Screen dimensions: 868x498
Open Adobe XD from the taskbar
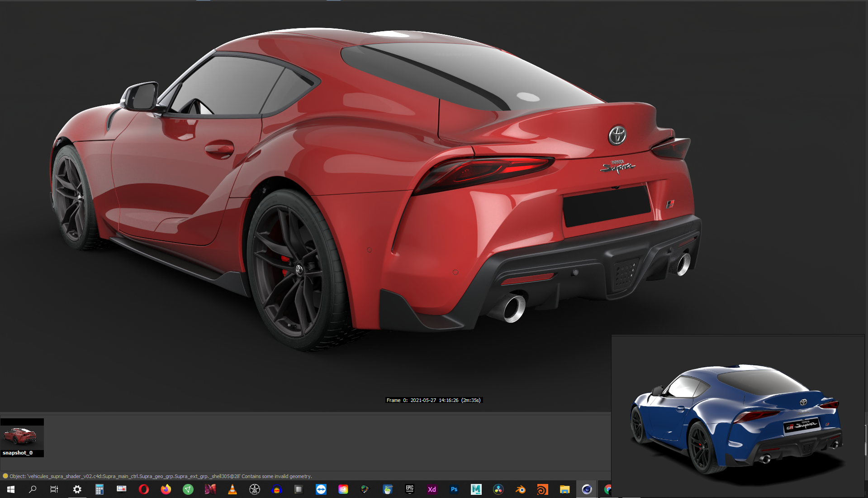[x=432, y=489]
